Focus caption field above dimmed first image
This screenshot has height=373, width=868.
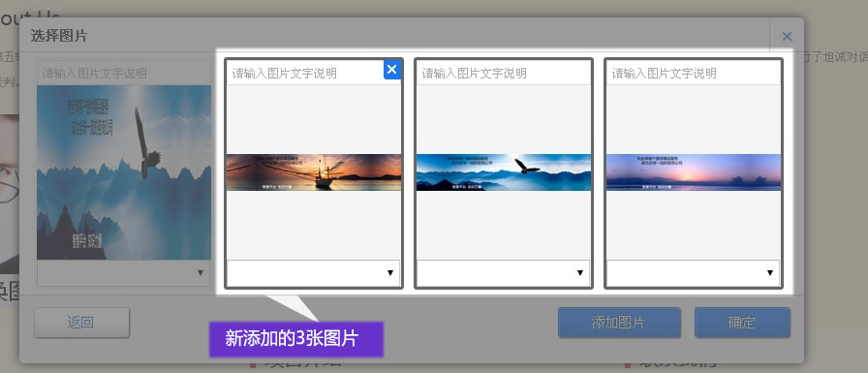(x=123, y=73)
